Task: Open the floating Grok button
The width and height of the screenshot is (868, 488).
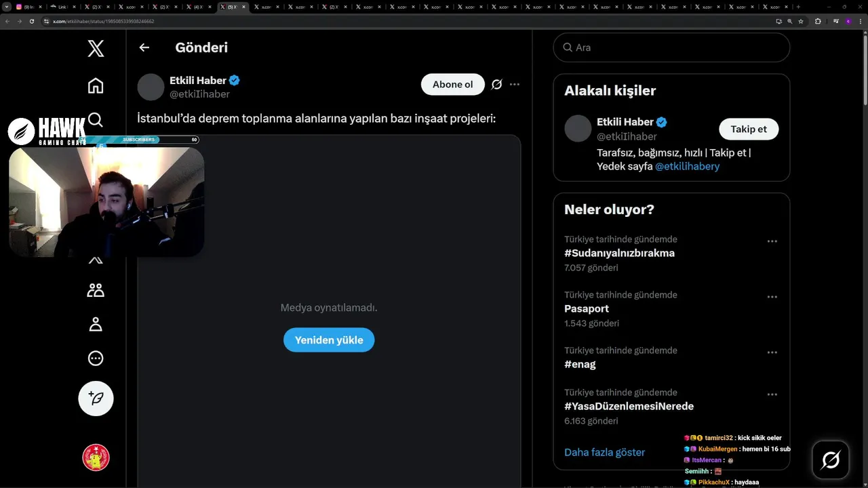Action: [830, 460]
